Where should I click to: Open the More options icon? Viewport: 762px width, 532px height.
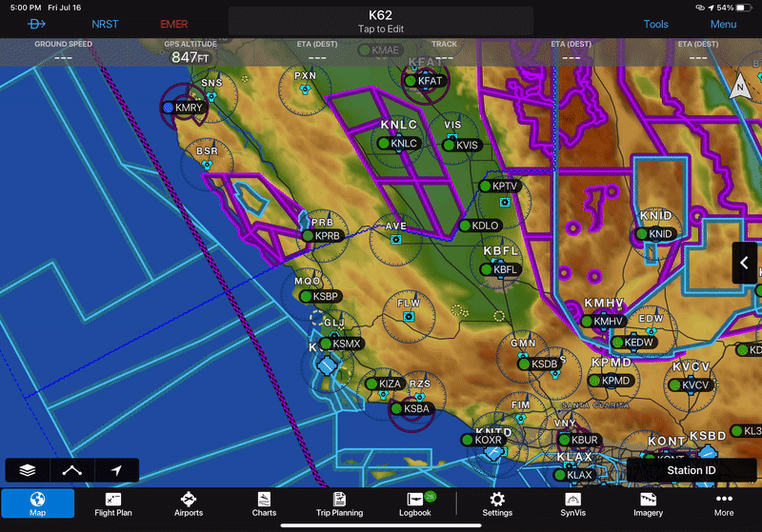(x=724, y=503)
